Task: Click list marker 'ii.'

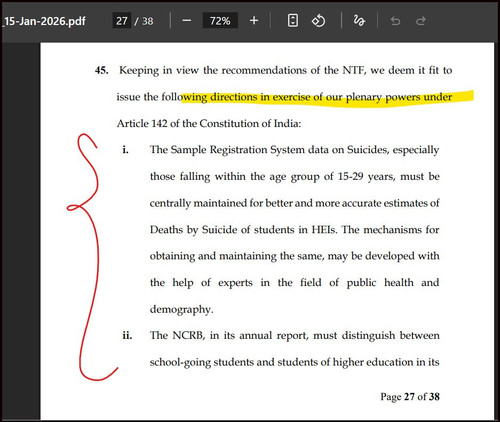Action: (x=127, y=335)
